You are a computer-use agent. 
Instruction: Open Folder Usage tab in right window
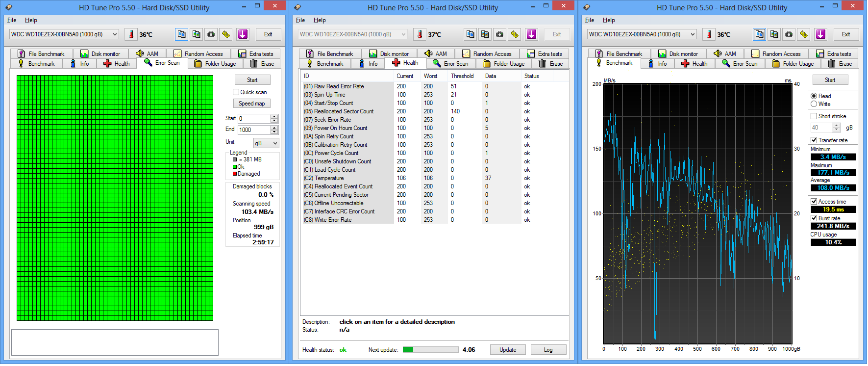pos(793,64)
